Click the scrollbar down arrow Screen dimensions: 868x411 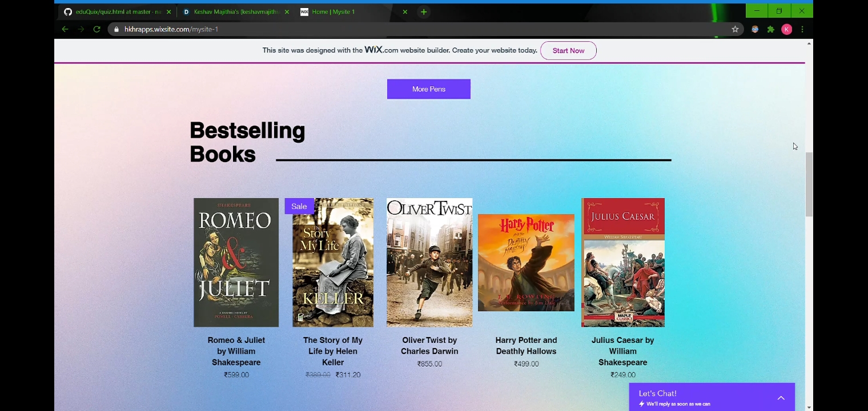pyautogui.click(x=809, y=408)
